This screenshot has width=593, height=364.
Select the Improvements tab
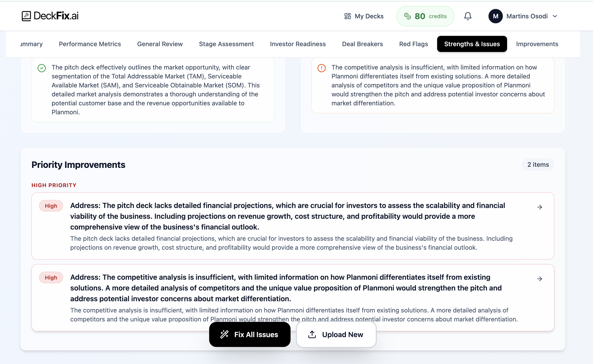(x=537, y=44)
